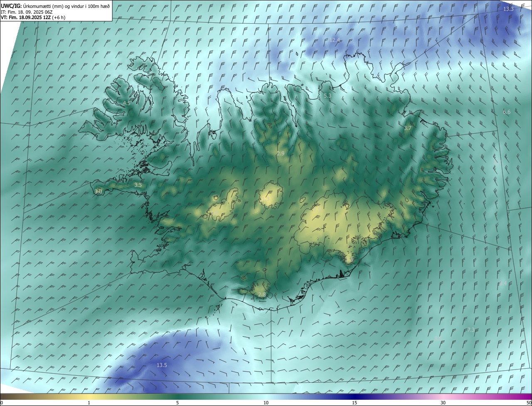Click the 6.6 value east of Iceland
Image resolution: width=532 pixels, height=406 pixels.
tap(507, 112)
